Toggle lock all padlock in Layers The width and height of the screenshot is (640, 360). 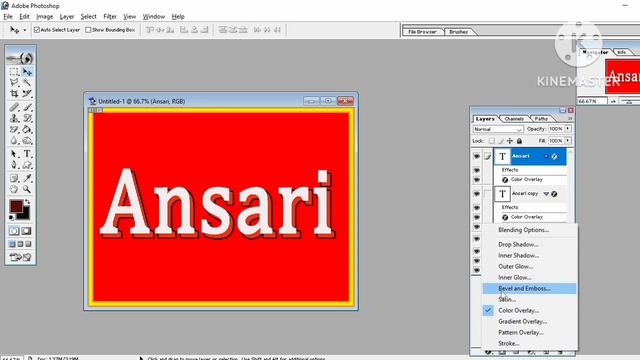519,141
